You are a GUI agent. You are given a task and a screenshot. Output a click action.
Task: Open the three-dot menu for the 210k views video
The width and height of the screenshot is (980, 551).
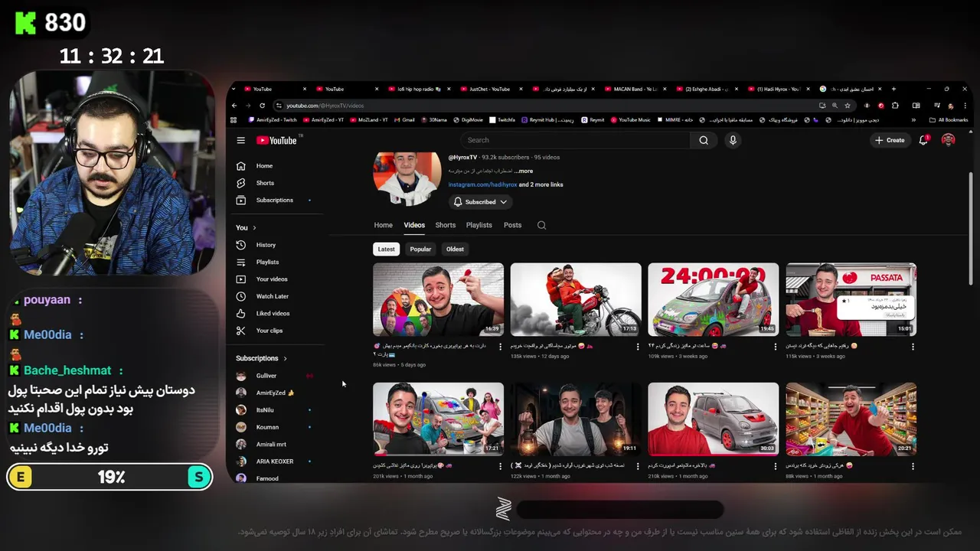pyautogui.click(x=775, y=465)
